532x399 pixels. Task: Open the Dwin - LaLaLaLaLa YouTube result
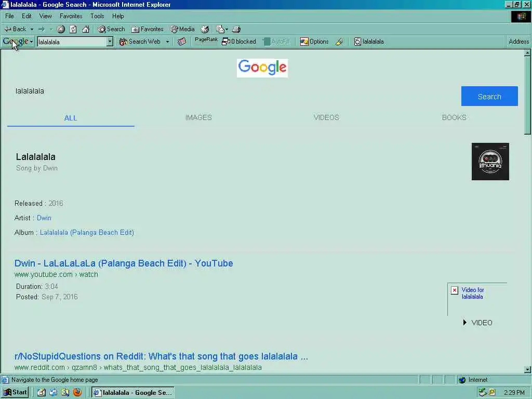point(124,263)
